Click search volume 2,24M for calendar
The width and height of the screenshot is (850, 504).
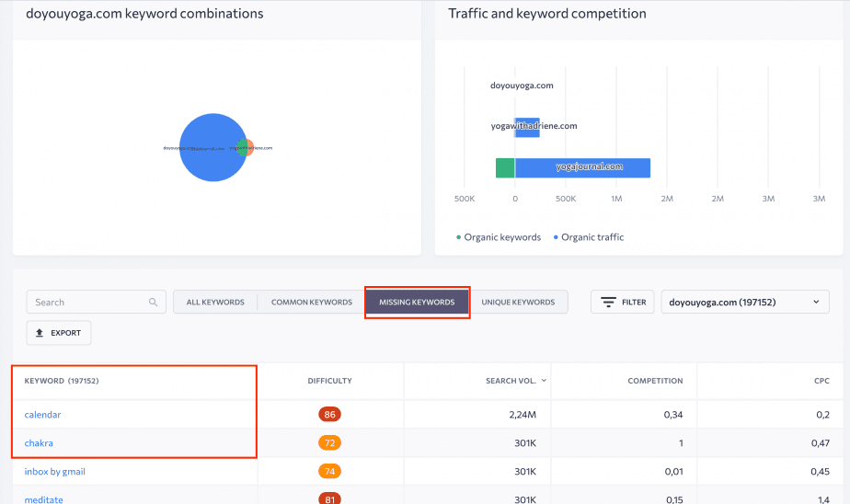(x=523, y=415)
